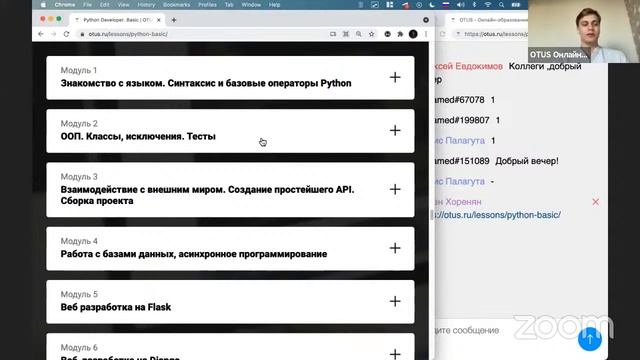Click the volume icon in the menu bar
Viewport: 640px width, 360px height.
460,5
